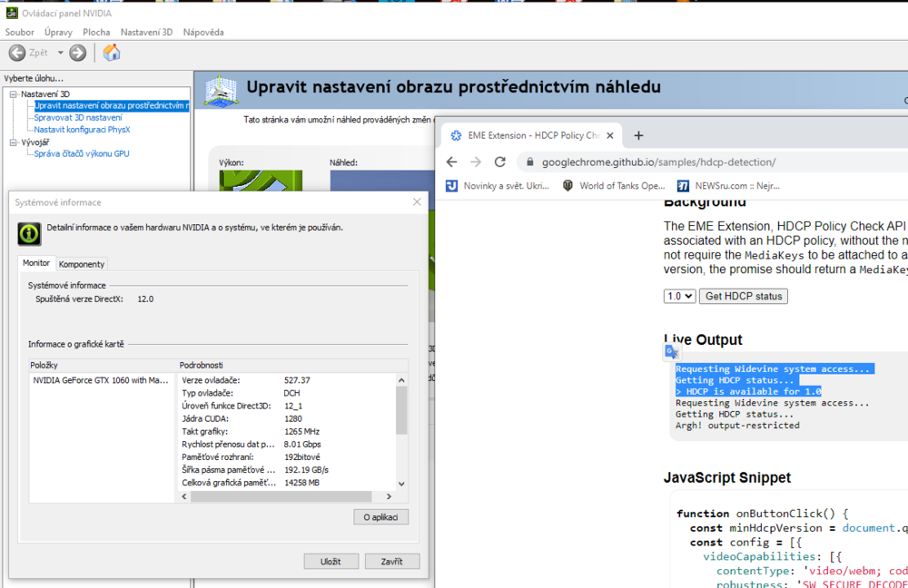The image size is (908, 588).
Task: Open a new Chrome tab with the plus icon
Action: click(637, 134)
